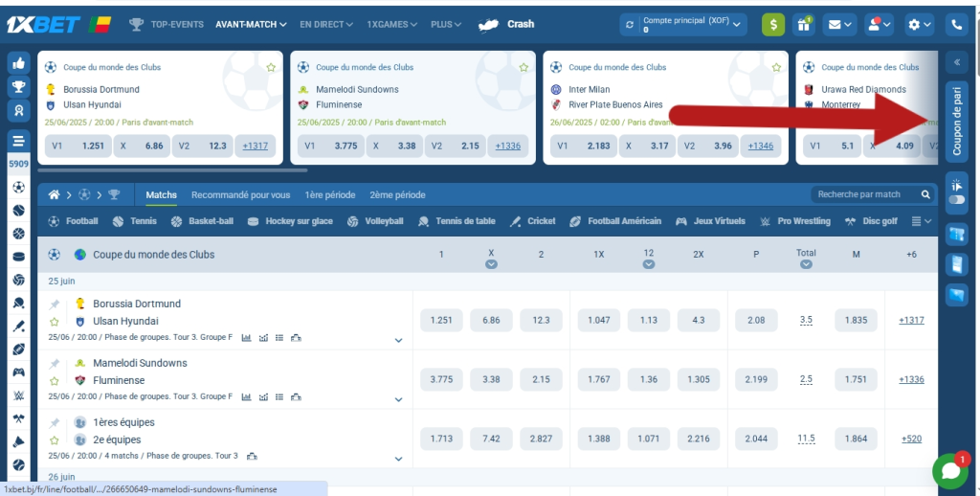
Task: Select Tennis in sports bar
Action: pos(134,221)
